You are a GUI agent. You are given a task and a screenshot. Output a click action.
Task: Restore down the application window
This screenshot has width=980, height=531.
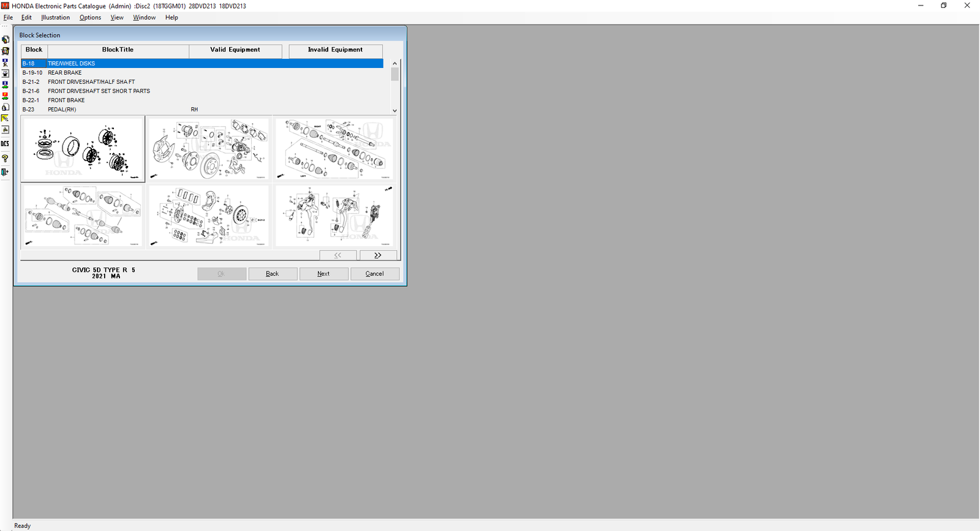pos(944,6)
